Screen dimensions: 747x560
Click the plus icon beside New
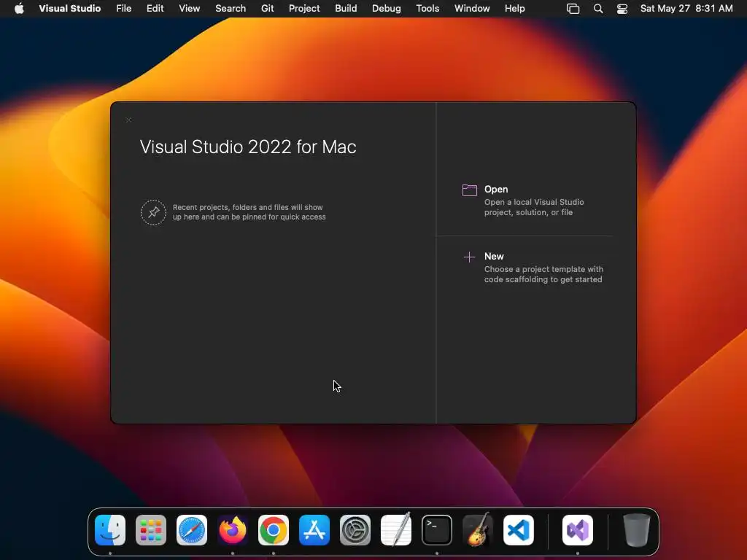(x=469, y=257)
